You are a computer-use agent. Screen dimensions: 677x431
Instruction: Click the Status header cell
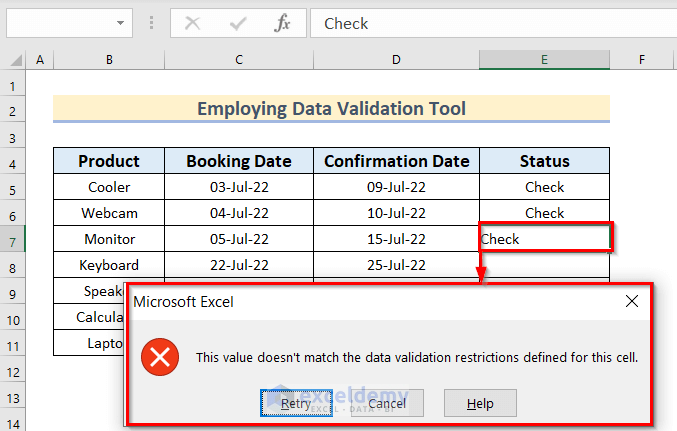(544, 161)
